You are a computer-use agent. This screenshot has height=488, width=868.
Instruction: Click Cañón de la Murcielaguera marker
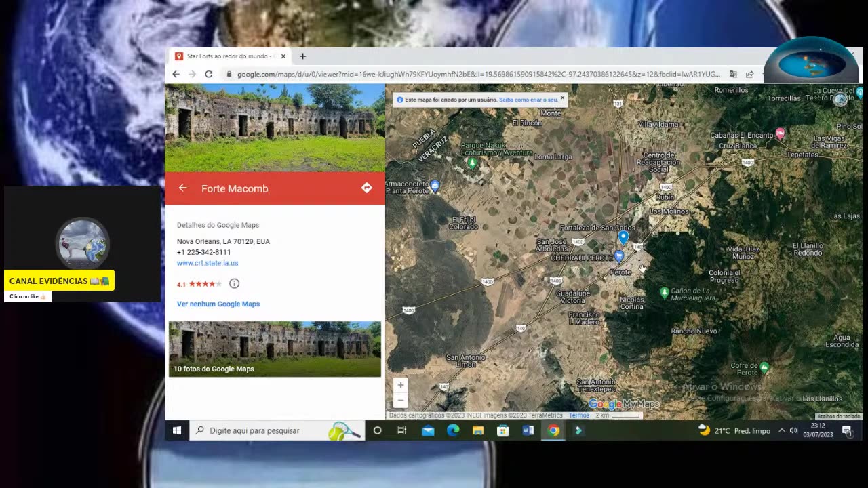665,292
